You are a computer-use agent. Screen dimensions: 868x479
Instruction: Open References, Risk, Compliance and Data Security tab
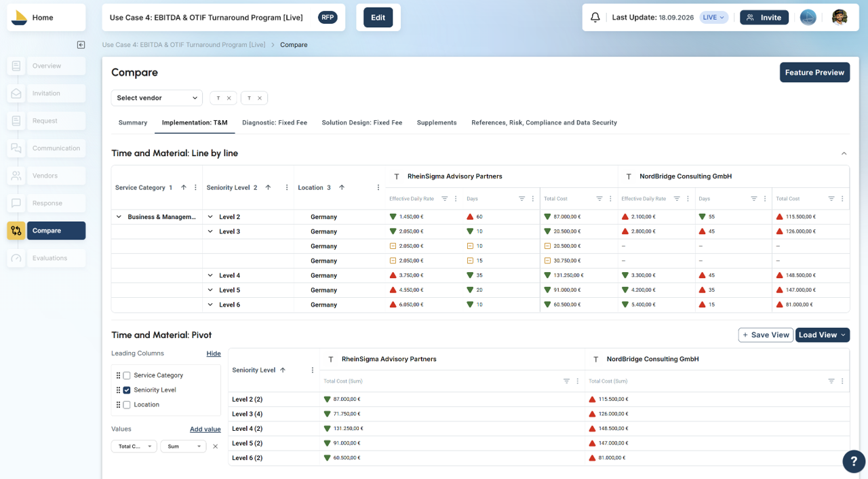tap(545, 123)
